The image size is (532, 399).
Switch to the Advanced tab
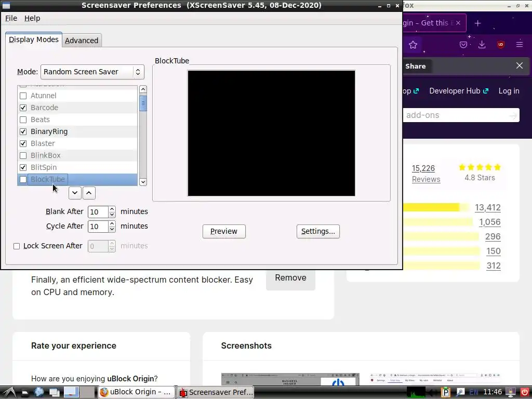click(x=82, y=41)
